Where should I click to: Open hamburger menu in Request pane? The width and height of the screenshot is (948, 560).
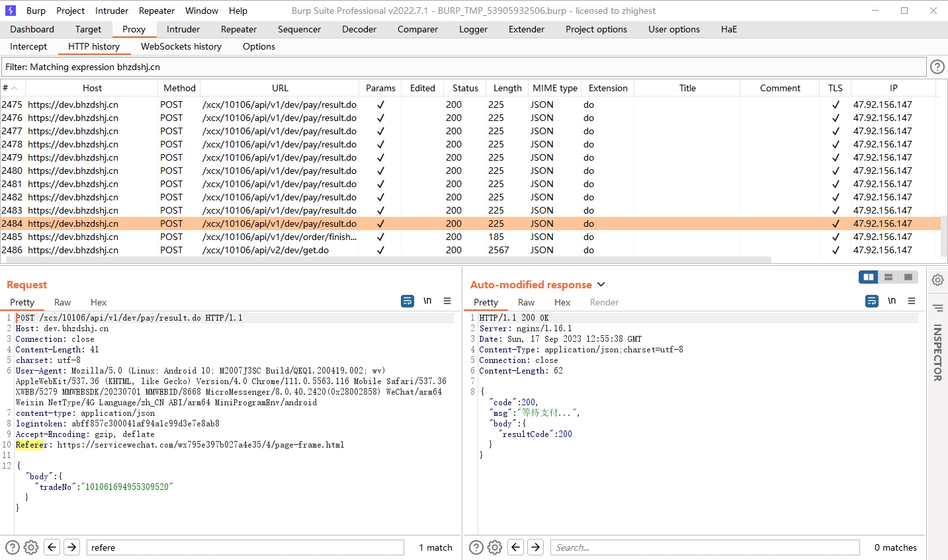[447, 301]
